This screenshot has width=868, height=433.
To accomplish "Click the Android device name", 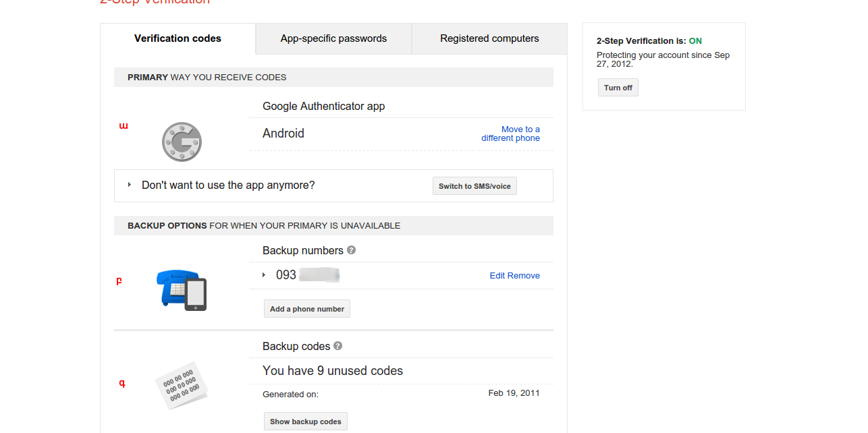I will [283, 134].
